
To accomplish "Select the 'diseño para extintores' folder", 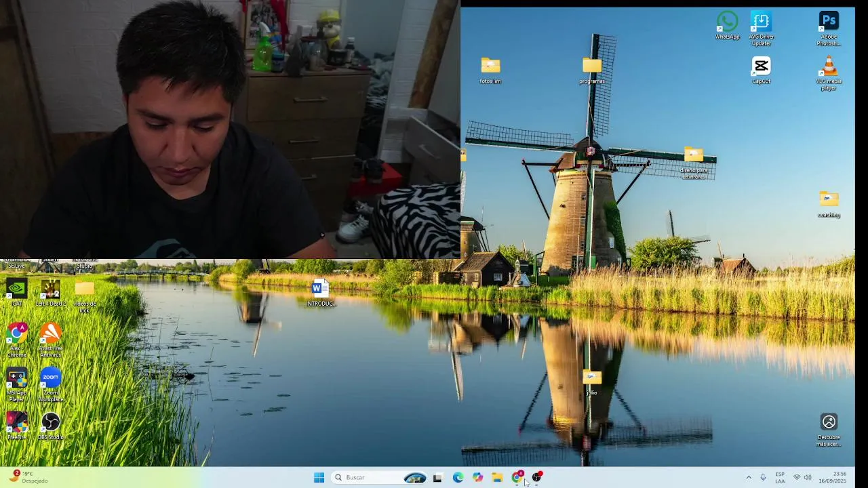I will coord(693,163).
